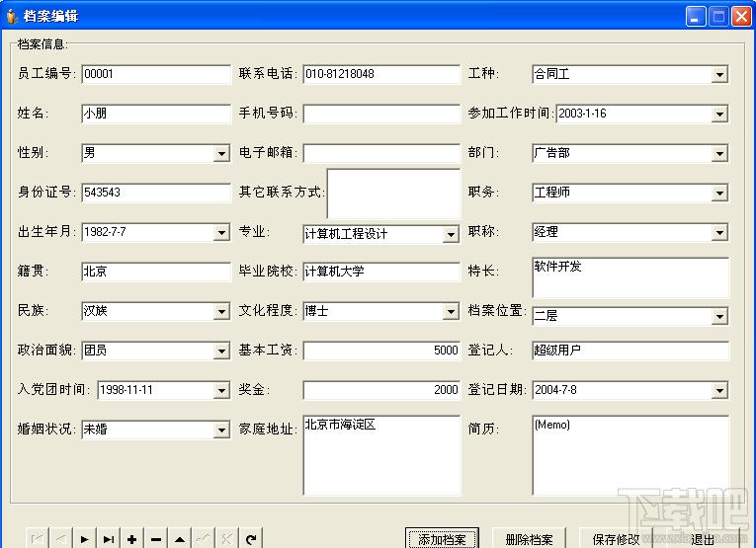The width and height of the screenshot is (756, 548).
Task: Click the 毕业院校 input field
Action: coord(381,272)
